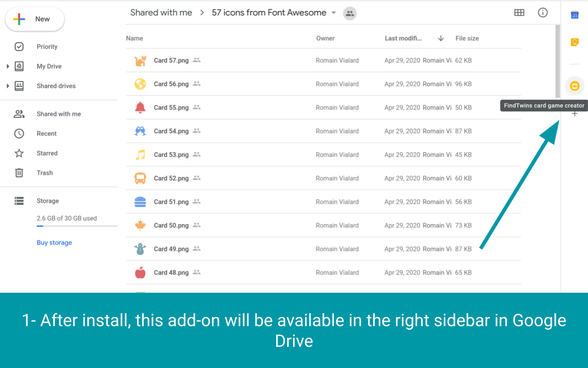Click the New button
This screenshot has height=368, width=588.
pos(35,19)
